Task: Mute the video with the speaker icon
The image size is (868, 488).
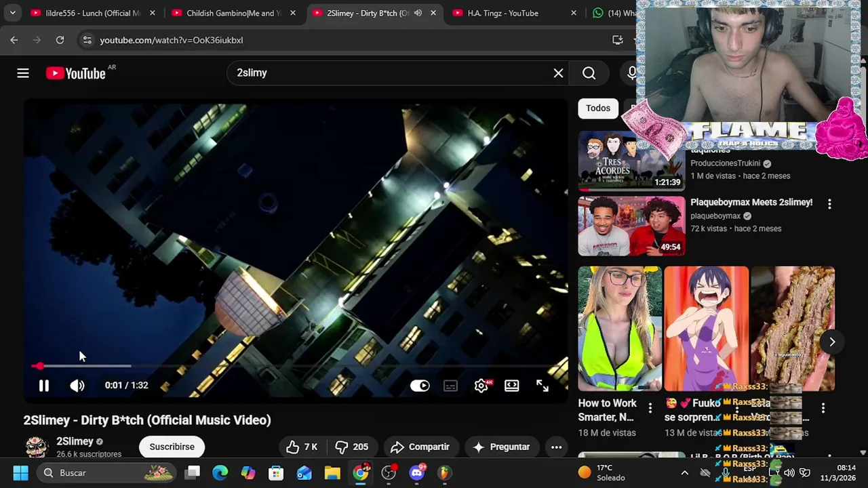Action: [77, 386]
